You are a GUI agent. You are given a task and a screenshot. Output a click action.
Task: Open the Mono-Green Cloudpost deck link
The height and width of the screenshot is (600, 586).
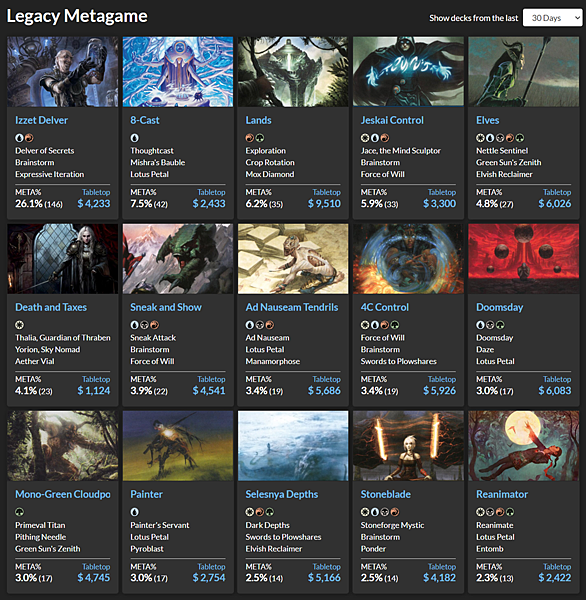click(x=63, y=494)
